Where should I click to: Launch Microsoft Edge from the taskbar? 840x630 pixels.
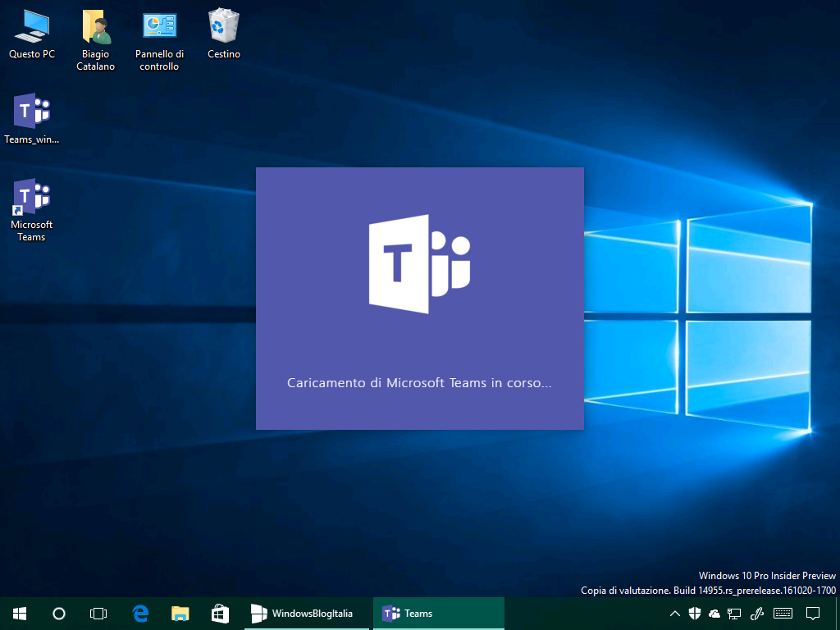[140, 614]
